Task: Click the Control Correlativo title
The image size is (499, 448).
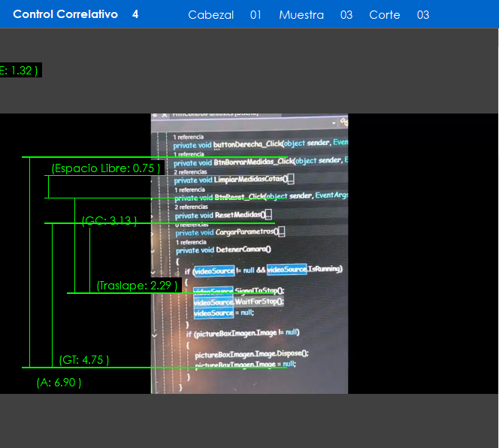Action: (x=65, y=14)
